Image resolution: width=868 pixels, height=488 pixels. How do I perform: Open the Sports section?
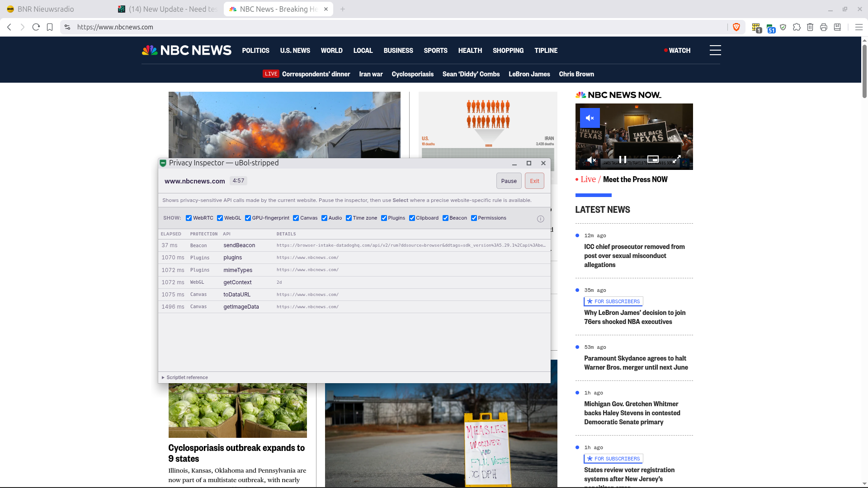click(435, 51)
